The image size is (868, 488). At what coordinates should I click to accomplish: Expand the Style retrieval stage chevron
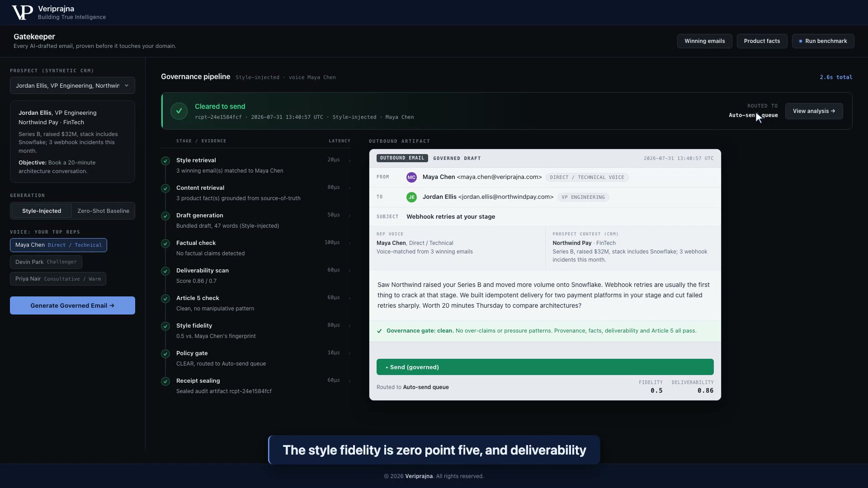click(x=349, y=160)
